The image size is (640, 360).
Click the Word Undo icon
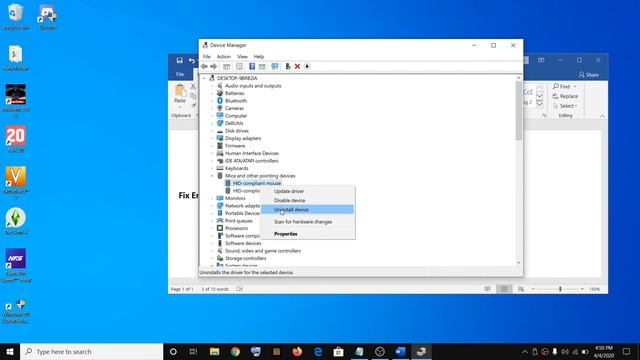(192, 60)
